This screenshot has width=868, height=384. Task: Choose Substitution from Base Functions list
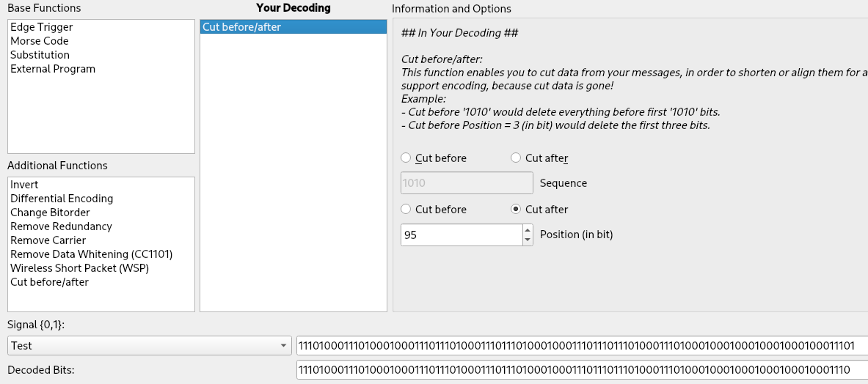pos(40,55)
